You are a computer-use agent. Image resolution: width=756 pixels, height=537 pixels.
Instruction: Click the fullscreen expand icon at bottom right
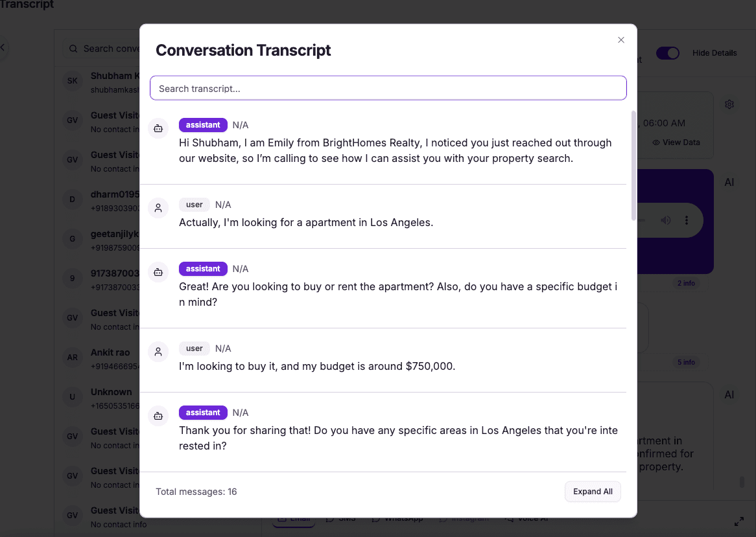[x=738, y=521]
